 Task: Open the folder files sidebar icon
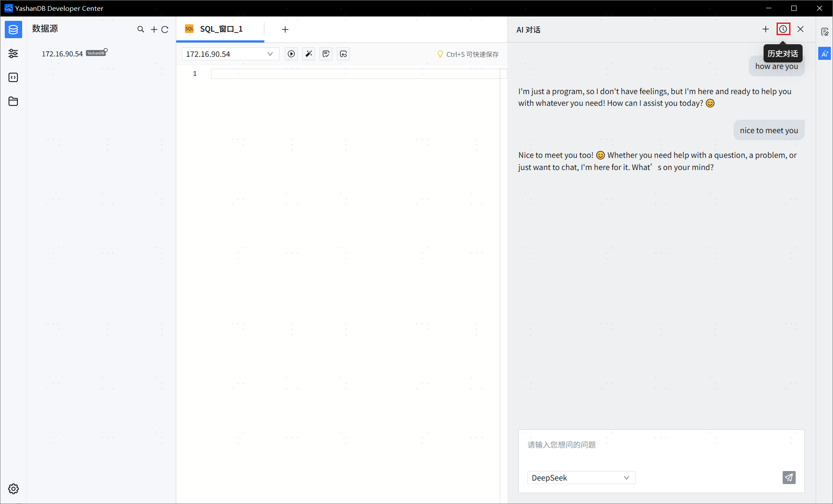13,101
